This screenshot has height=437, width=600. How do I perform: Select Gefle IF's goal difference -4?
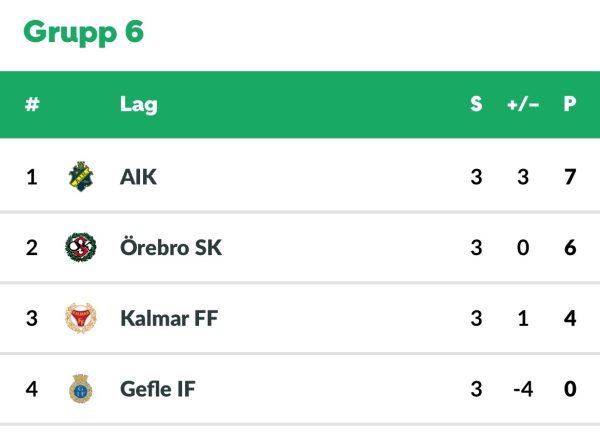click(523, 389)
